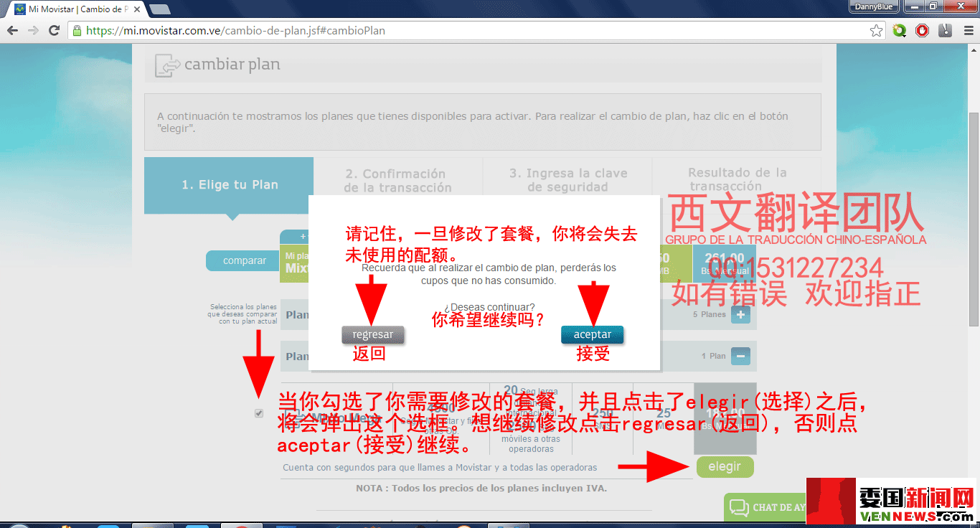Click the text ¿Deseas continuar?

pyautogui.click(x=489, y=308)
